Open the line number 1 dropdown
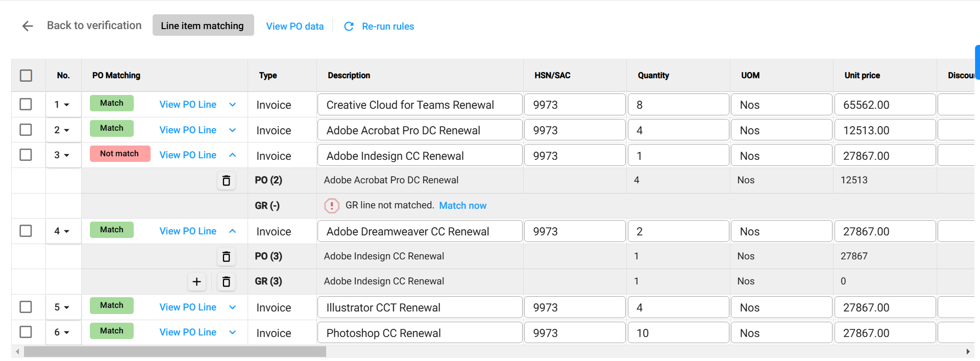This screenshot has height=361, width=980. [62, 105]
